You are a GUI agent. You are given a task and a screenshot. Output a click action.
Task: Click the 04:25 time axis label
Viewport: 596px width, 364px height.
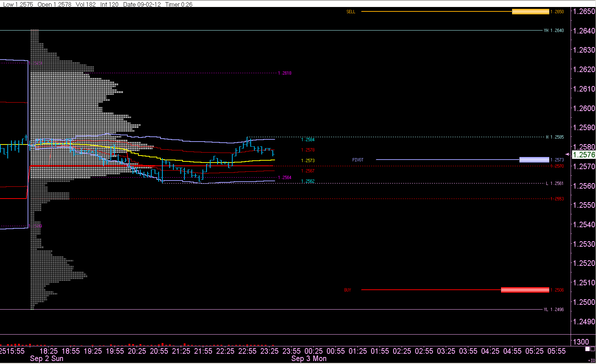pyautogui.click(x=490, y=351)
